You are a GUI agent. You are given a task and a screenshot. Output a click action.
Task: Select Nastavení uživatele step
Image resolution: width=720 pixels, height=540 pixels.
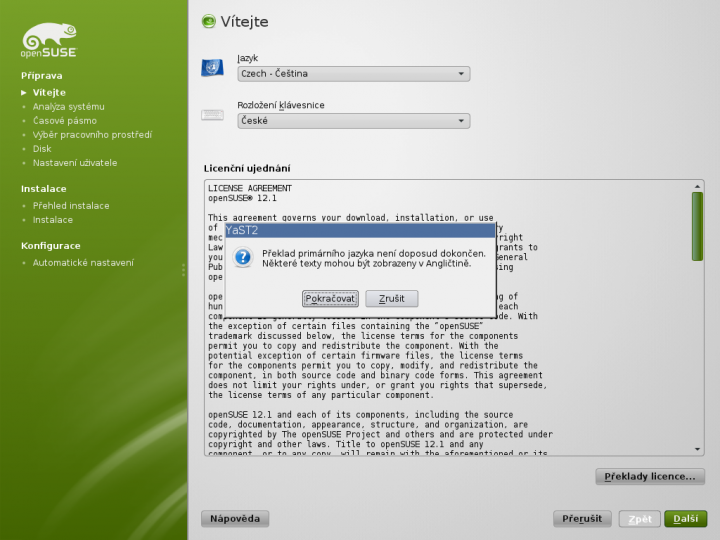[x=75, y=163]
